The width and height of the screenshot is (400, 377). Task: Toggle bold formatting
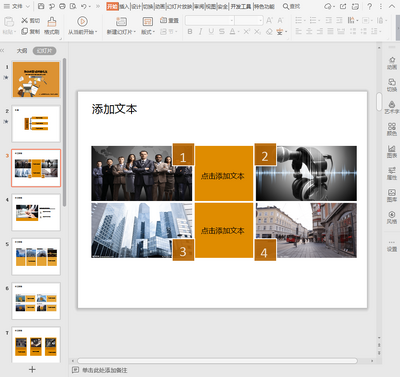(x=190, y=32)
